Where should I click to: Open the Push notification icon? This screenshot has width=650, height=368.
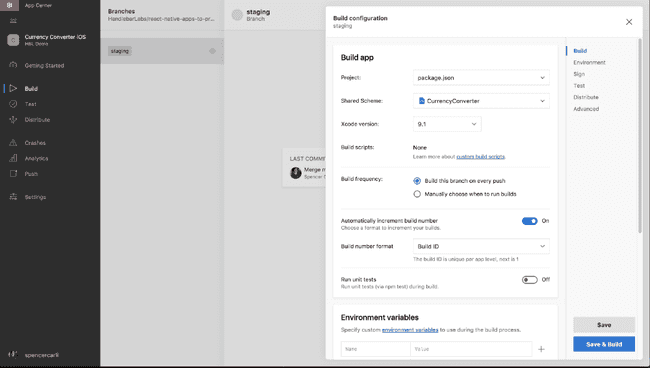coord(13,174)
